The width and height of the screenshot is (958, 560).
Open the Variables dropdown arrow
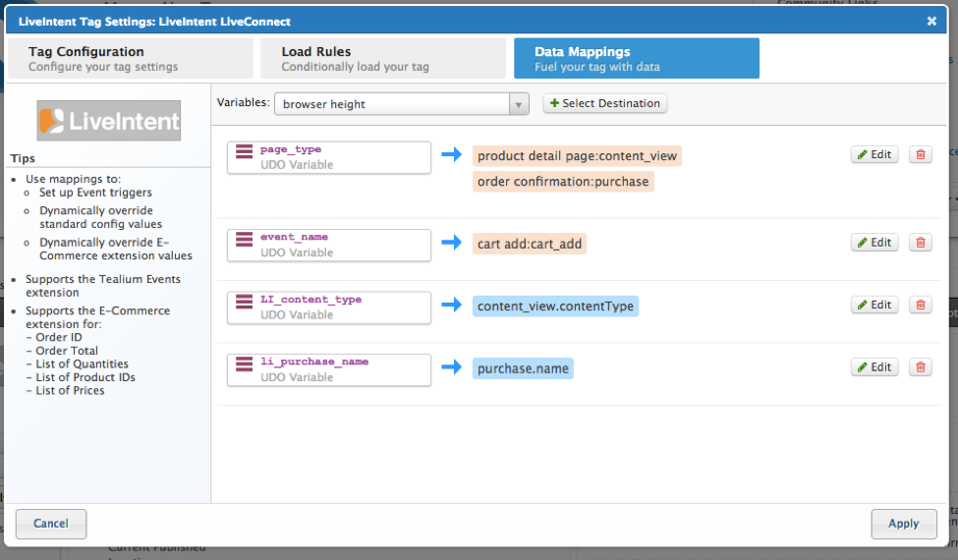[518, 104]
